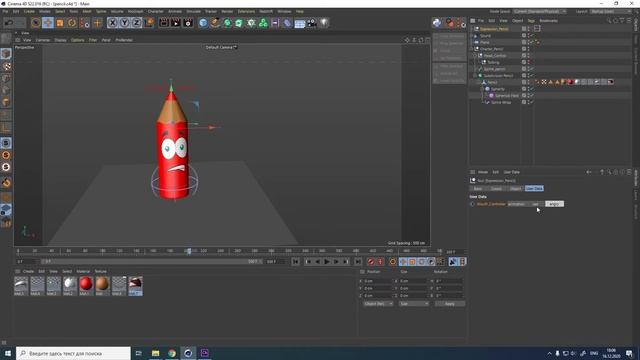The image size is (640, 360).
Task: Click the red material tag on Pencil row
Action: (570, 82)
